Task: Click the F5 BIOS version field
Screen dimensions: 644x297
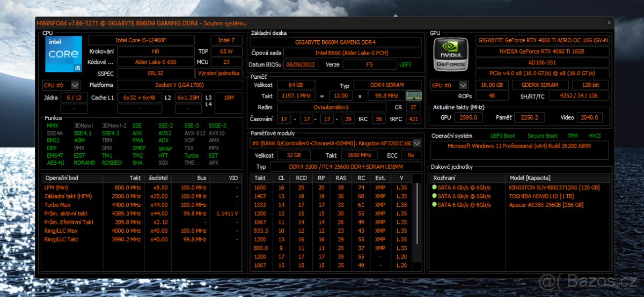Action: tap(369, 64)
